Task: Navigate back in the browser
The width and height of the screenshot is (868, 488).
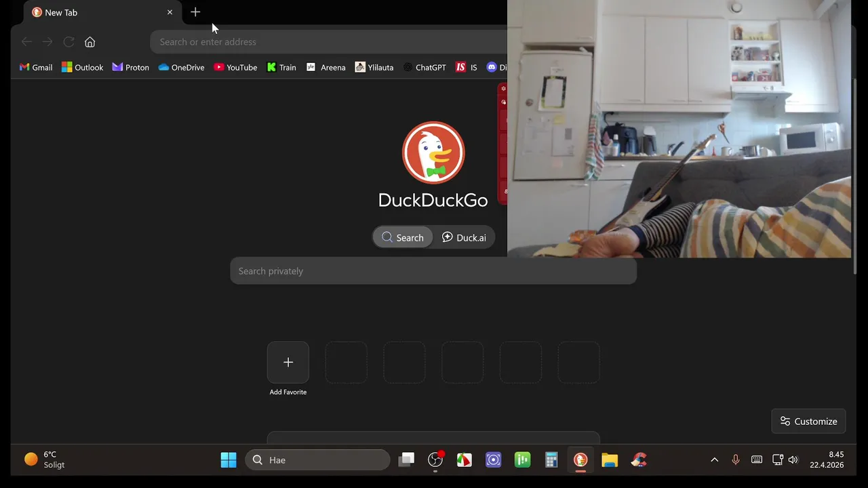Action: pyautogui.click(x=26, y=42)
